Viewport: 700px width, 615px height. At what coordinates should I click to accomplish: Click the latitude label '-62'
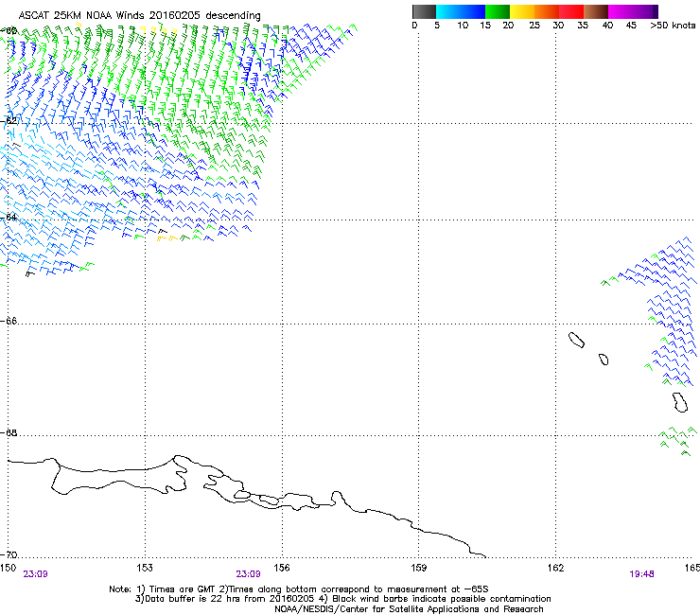[9, 120]
